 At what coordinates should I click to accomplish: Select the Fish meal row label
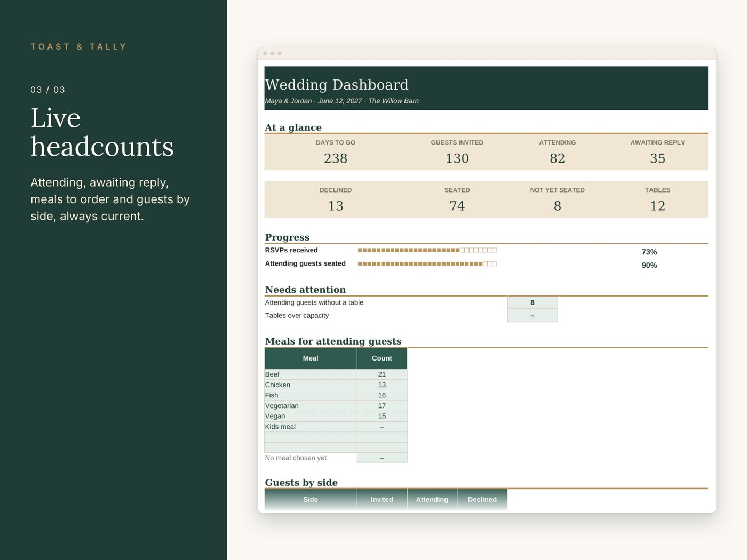272,395
